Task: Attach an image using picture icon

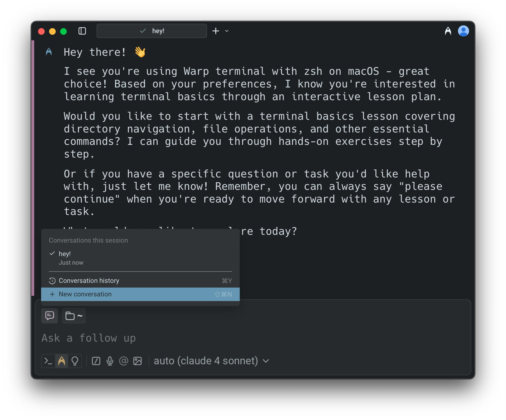Action: pyautogui.click(x=137, y=361)
